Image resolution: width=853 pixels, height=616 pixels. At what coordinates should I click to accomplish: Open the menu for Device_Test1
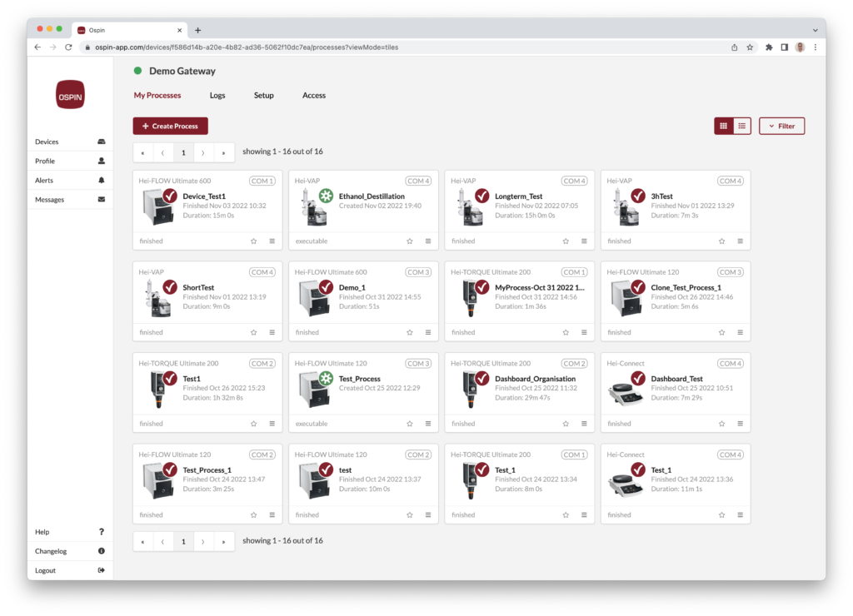click(272, 241)
